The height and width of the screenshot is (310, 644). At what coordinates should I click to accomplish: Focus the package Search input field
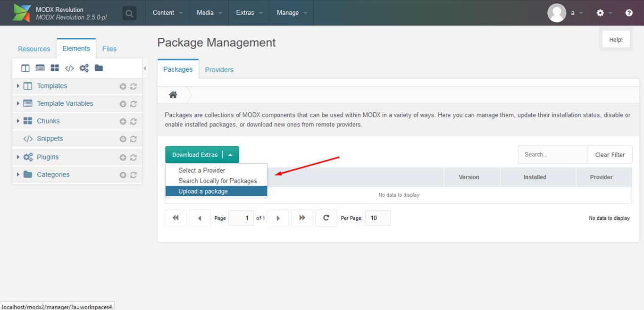pyautogui.click(x=552, y=154)
